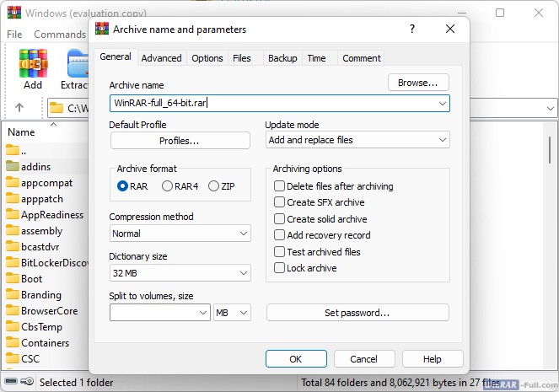This screenshot has height=392, width=559.
Task: Expand the Dictionary size dropdown
Action: click(x=180, y=273)
